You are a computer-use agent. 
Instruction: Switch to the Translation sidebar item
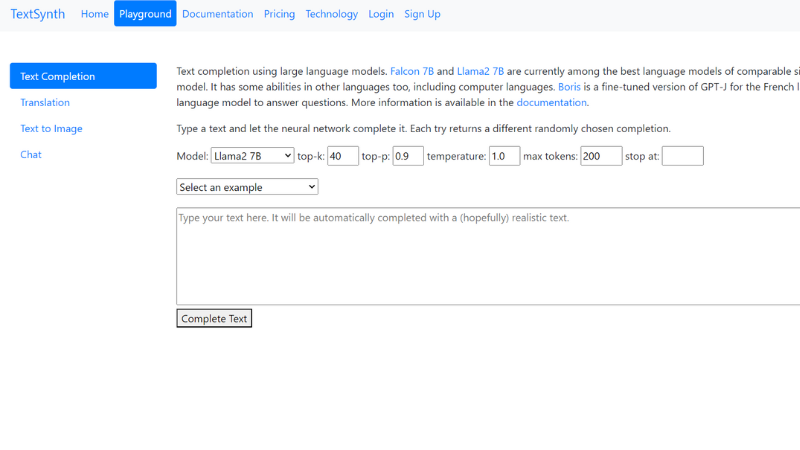[45, 102]
